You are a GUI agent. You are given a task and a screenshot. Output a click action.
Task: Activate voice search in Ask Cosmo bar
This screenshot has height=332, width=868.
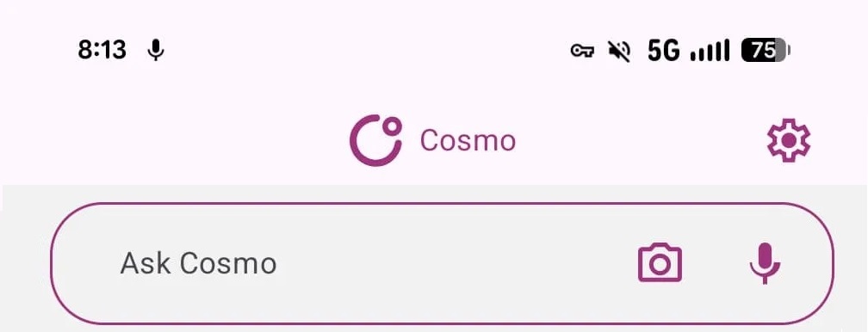coord(765,263)
